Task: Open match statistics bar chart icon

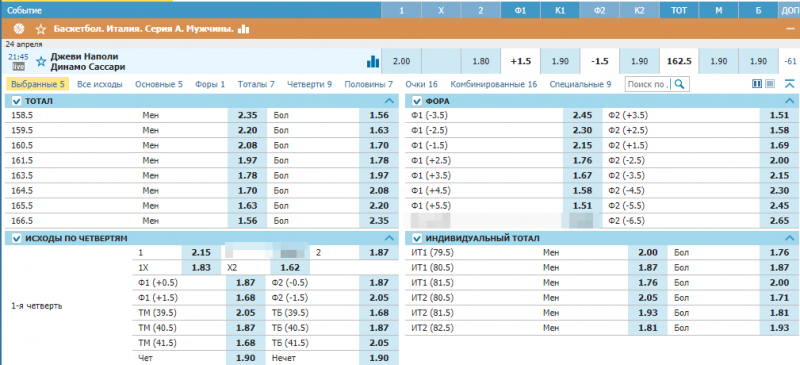Action: point(373,62)
